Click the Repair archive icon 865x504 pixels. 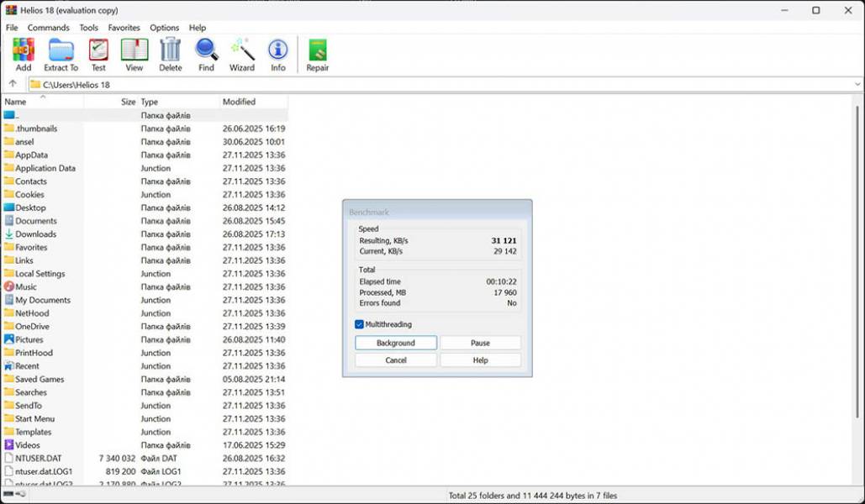pyautogui.click(x=318, y=52)
